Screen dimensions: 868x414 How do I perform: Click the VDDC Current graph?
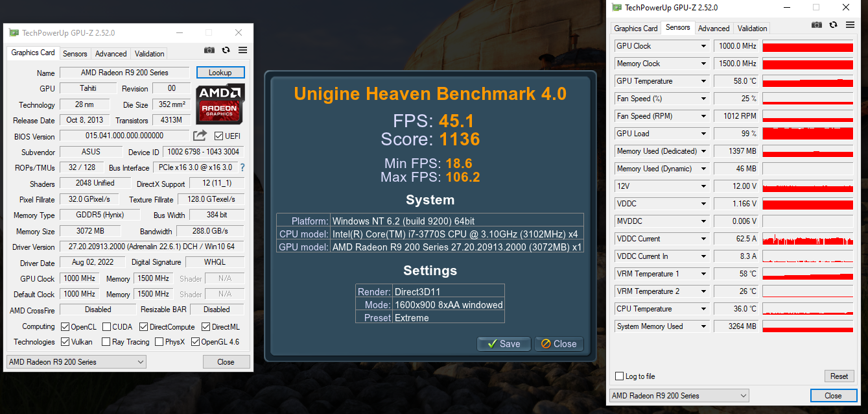click(x=808, y=239)
